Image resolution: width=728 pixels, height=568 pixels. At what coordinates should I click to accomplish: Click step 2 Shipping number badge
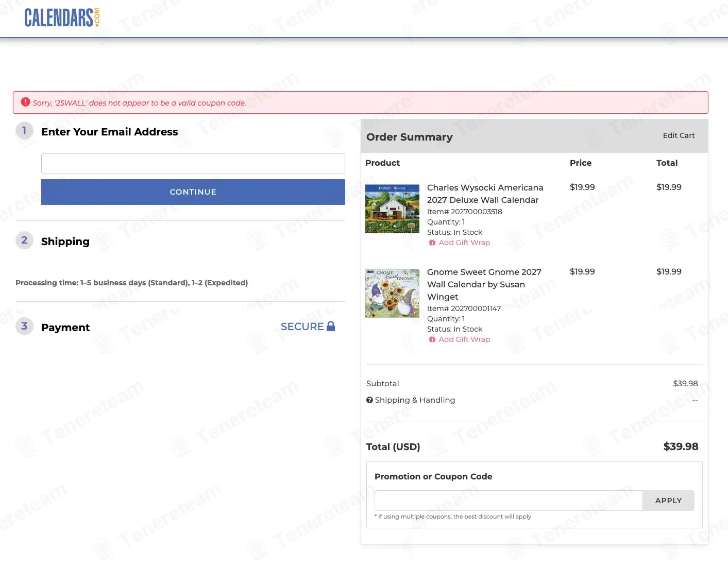[24, 240]
